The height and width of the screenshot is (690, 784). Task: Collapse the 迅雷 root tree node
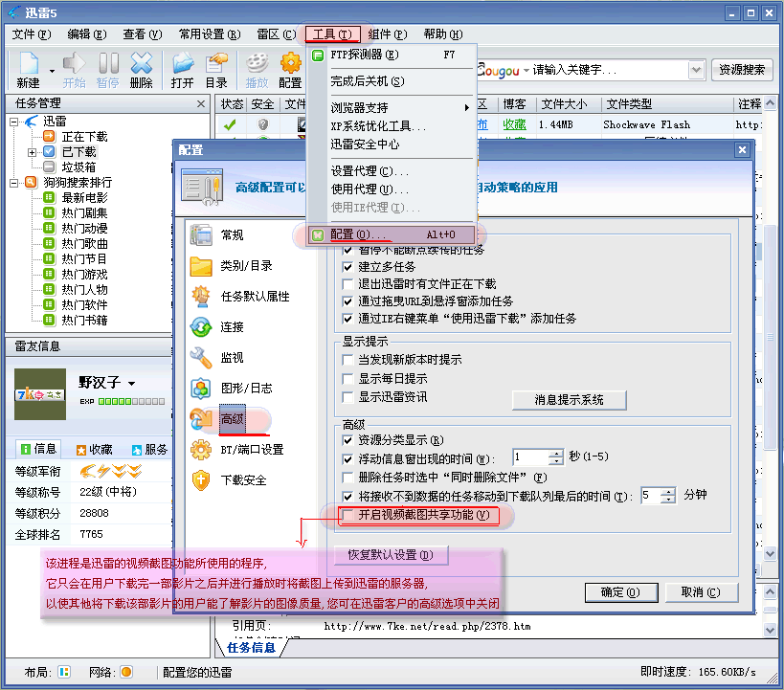click(x=14, y=122)
